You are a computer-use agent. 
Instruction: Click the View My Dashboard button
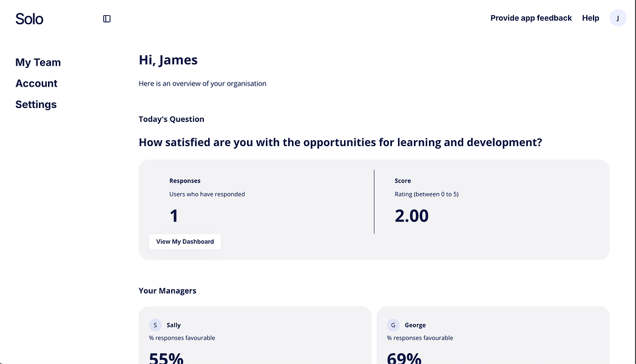[185, 241]
